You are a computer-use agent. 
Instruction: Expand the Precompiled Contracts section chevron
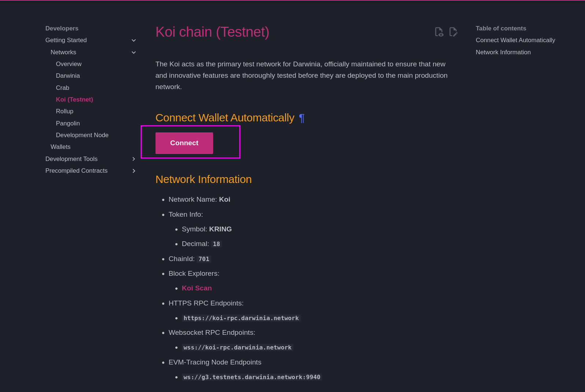[134, 171]
